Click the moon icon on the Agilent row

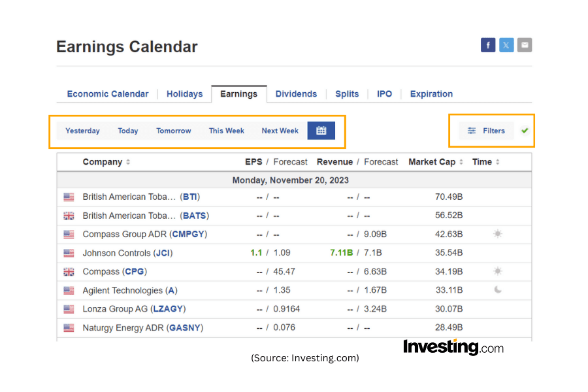pyautogui.click(x=498, y=289)
